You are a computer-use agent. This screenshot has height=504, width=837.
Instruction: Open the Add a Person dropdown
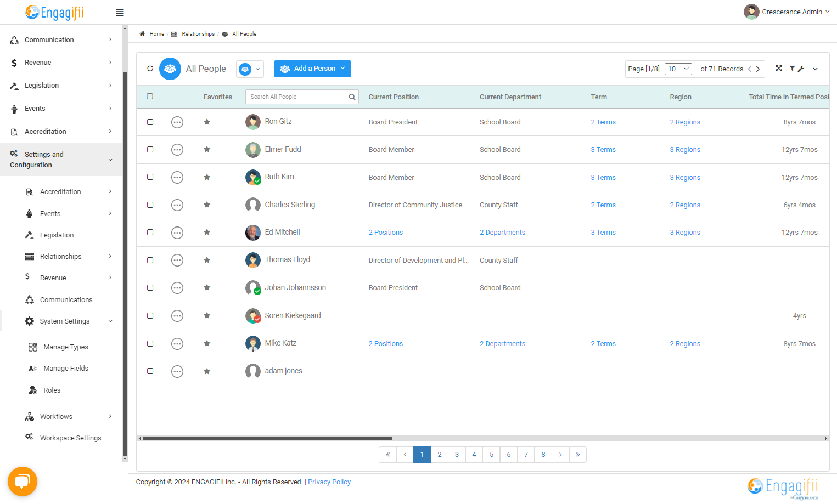312,69
